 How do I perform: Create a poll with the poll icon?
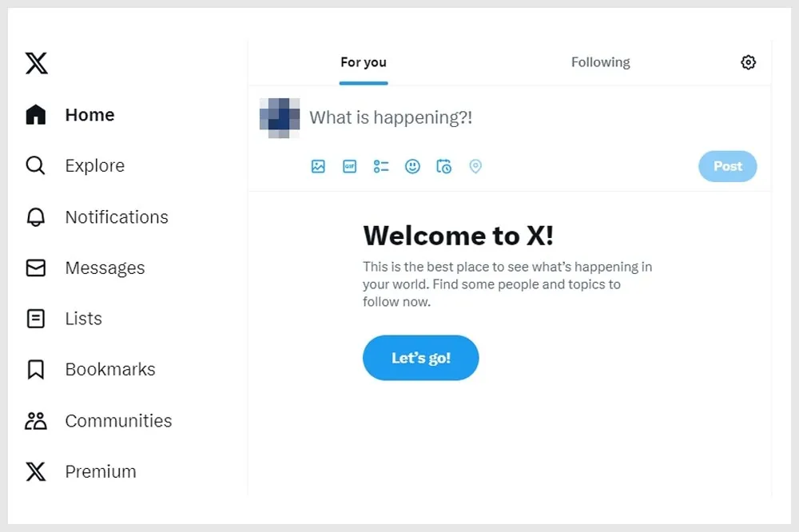click(x=381, y=166)
